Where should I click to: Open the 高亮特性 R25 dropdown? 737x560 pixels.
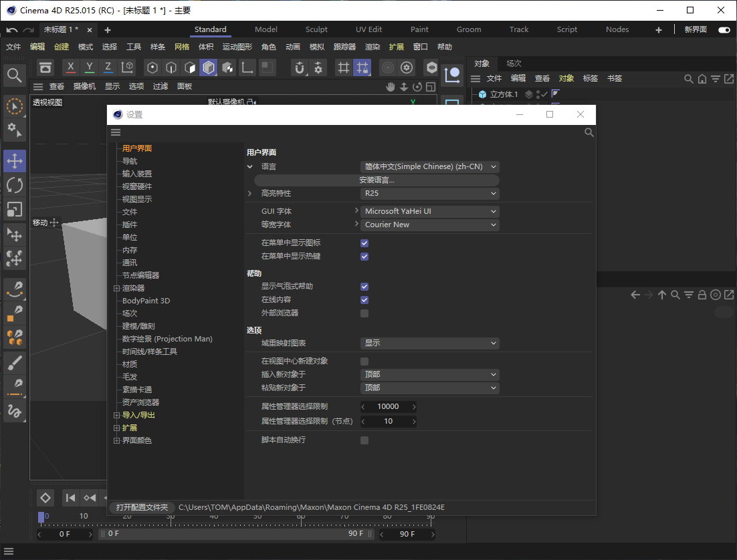[x=429, y=193]
